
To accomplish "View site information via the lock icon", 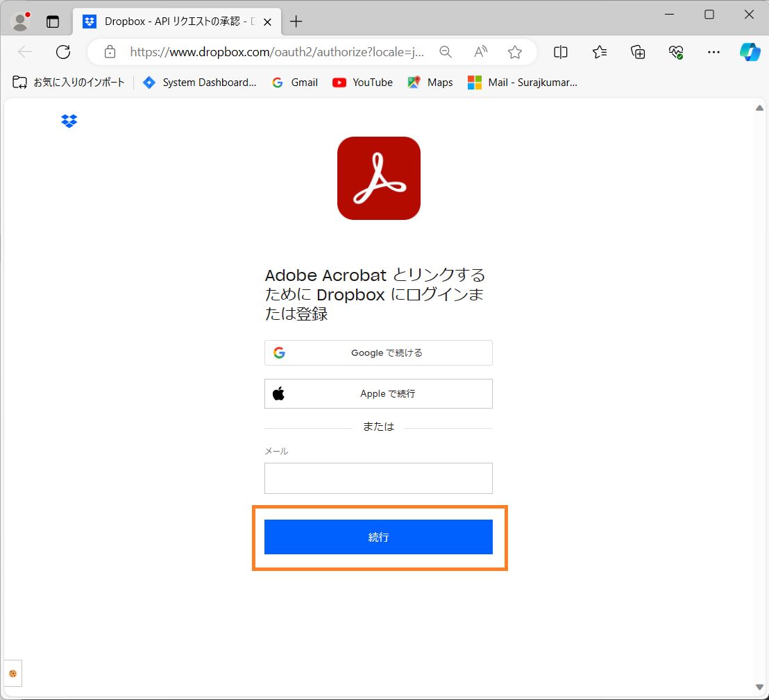I will [110, 51].
